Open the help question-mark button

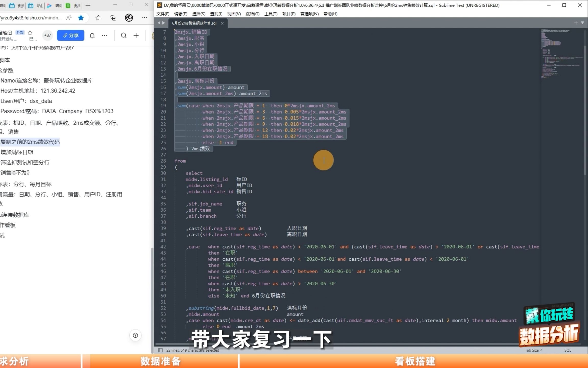tap(135, 335)
